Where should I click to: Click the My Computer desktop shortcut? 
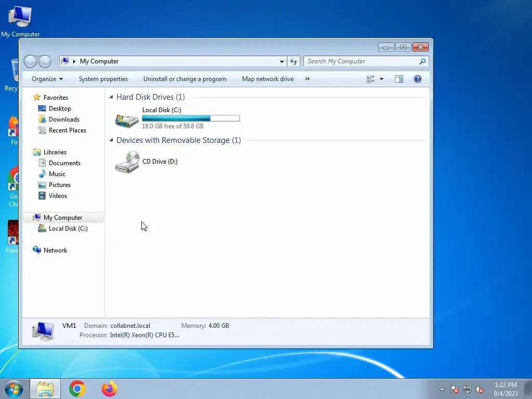(20, 20)
